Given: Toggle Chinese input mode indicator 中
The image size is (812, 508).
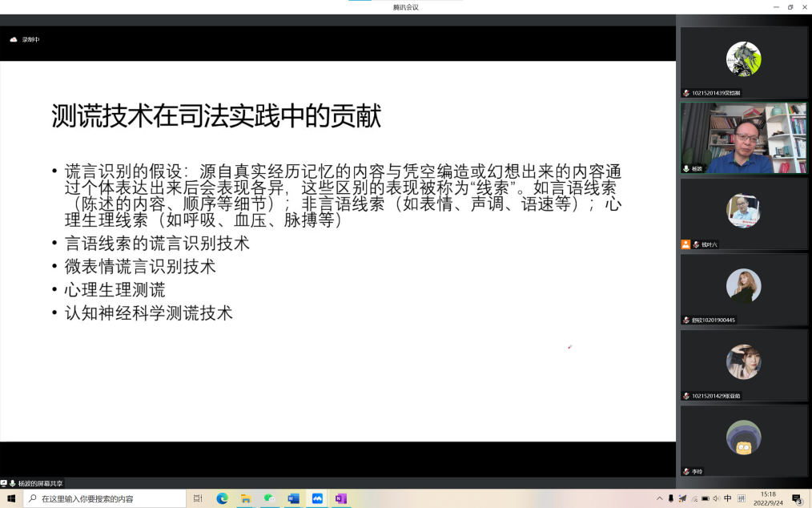Looking at the screenshot, I should click(x=728, y=498).
